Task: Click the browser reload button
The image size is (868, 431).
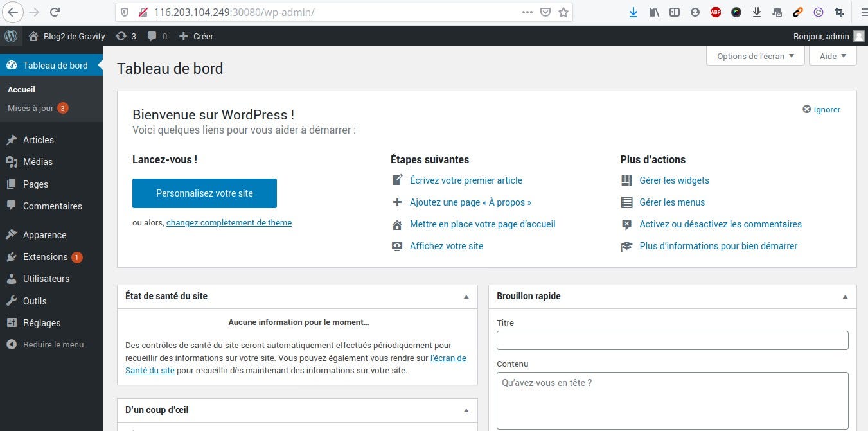Action: (x=55, y=12)
